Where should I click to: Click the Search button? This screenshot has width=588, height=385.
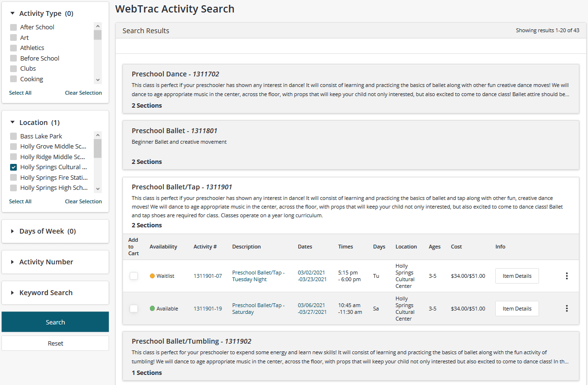coord(55,322)
